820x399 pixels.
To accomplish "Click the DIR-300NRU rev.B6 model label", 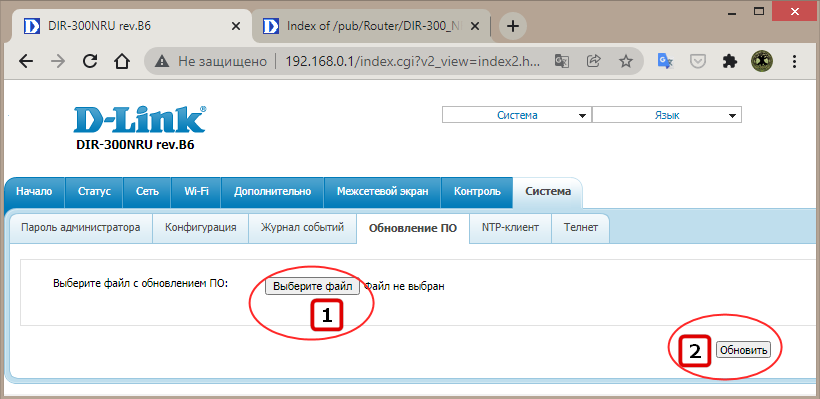I will pyautogui.click(x=135, y=145).
